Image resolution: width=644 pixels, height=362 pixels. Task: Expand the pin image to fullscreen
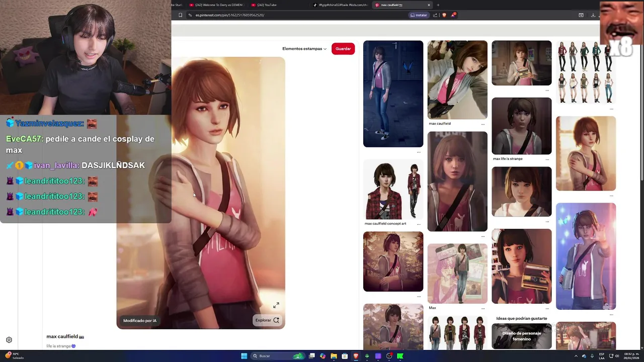[276, 305]
